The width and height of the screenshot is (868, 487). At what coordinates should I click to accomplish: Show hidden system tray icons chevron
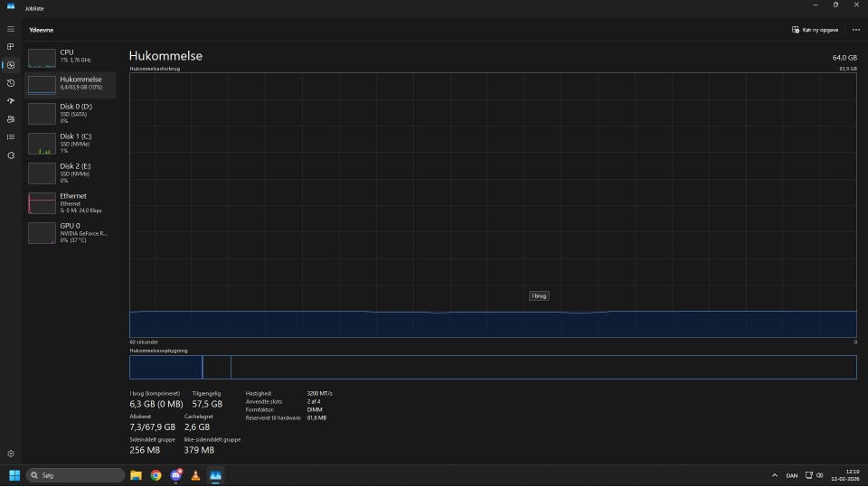[x=774, y=474]
